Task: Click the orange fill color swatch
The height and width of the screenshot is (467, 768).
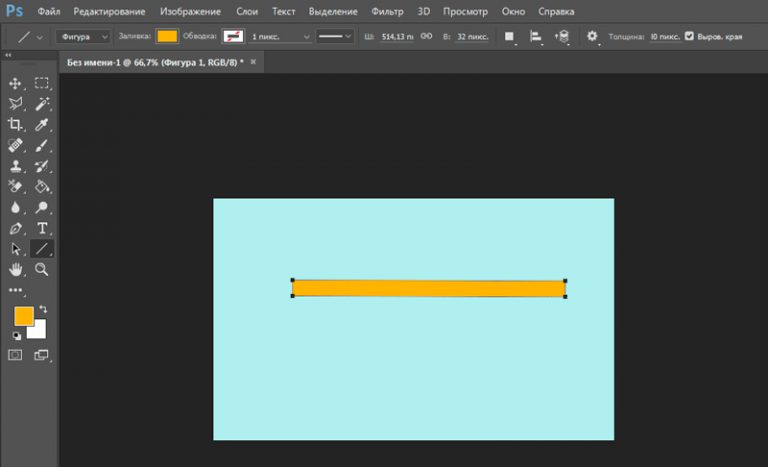Action: pyautogui.click(x=167, y=37)
